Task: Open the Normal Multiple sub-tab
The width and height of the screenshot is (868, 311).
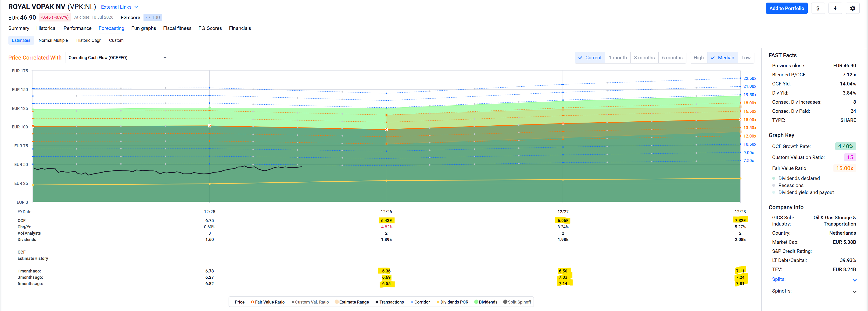Action: (53, 40)
